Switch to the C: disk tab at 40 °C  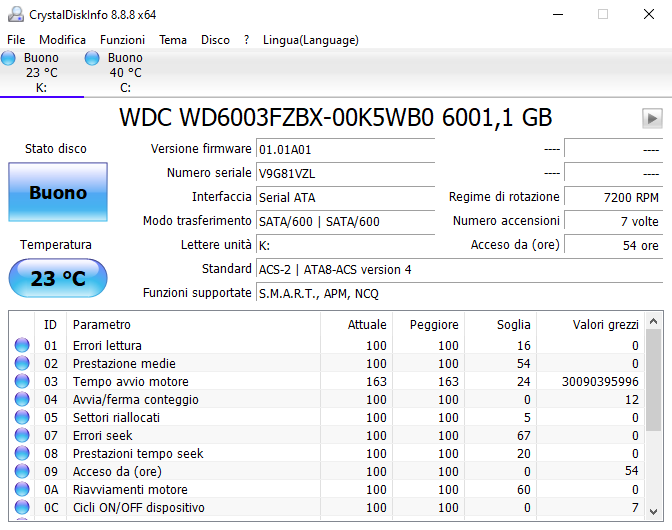[126, 72]
